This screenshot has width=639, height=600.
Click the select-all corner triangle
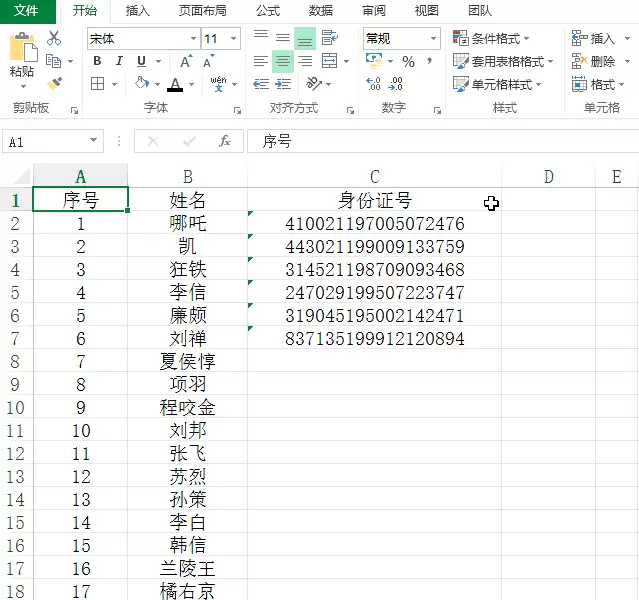click(21, 176)
